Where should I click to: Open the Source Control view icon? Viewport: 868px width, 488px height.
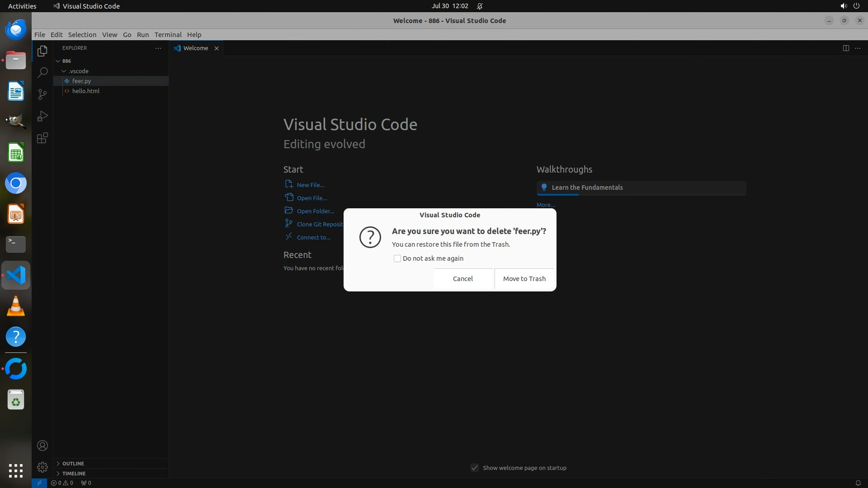click(42, 94)
